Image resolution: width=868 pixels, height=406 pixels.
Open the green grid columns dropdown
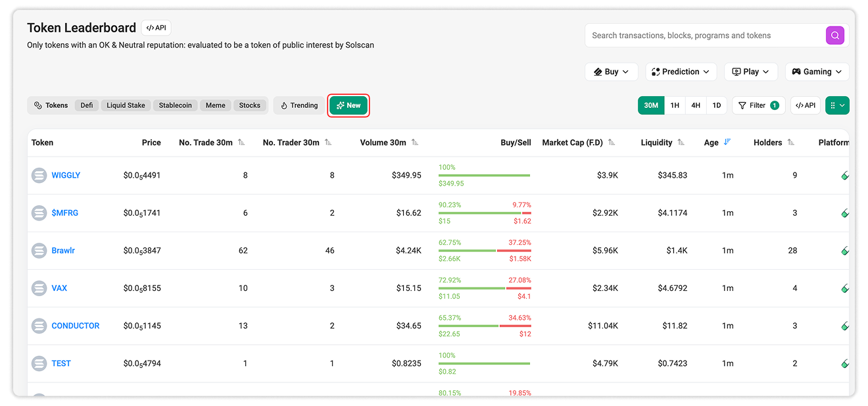(x=837, y=105)
